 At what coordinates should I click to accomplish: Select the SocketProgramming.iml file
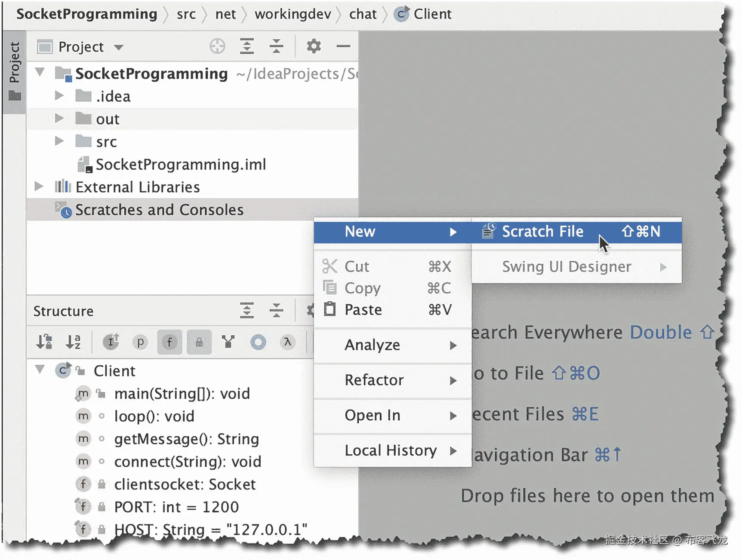point(181,164)
